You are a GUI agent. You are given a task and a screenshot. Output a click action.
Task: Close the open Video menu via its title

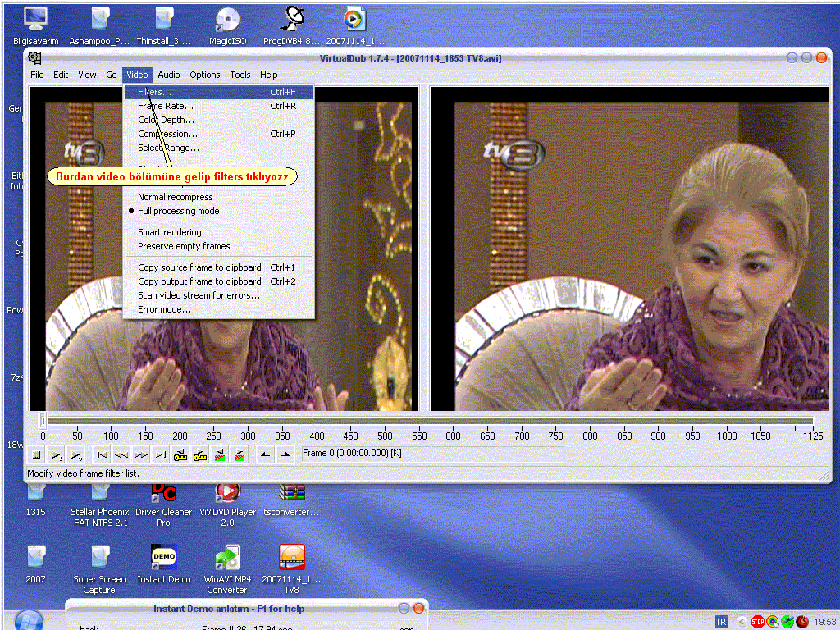[x=137, y=75]
